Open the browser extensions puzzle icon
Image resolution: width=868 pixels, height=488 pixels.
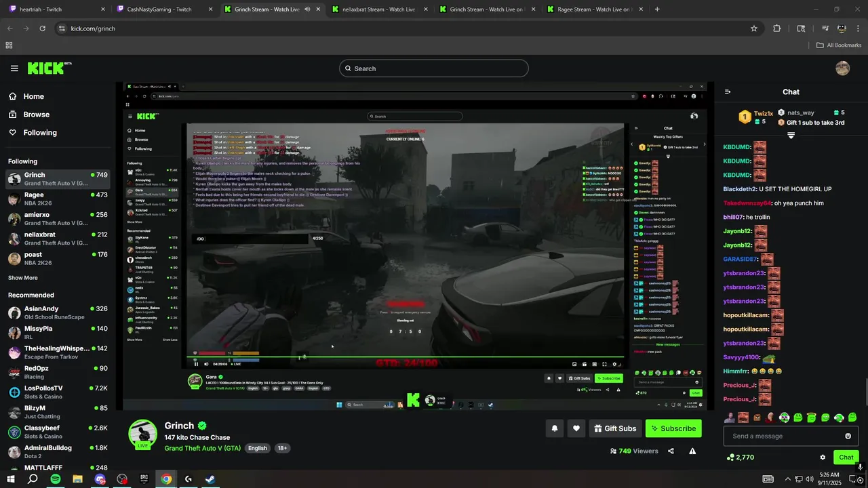776,28
